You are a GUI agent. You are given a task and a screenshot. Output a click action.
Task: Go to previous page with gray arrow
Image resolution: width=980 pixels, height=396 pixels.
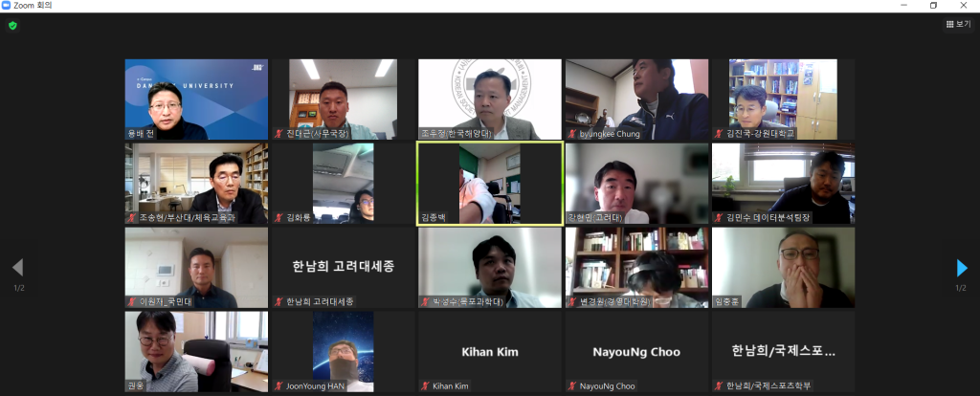pyautogui.click(x=17, y=268)
